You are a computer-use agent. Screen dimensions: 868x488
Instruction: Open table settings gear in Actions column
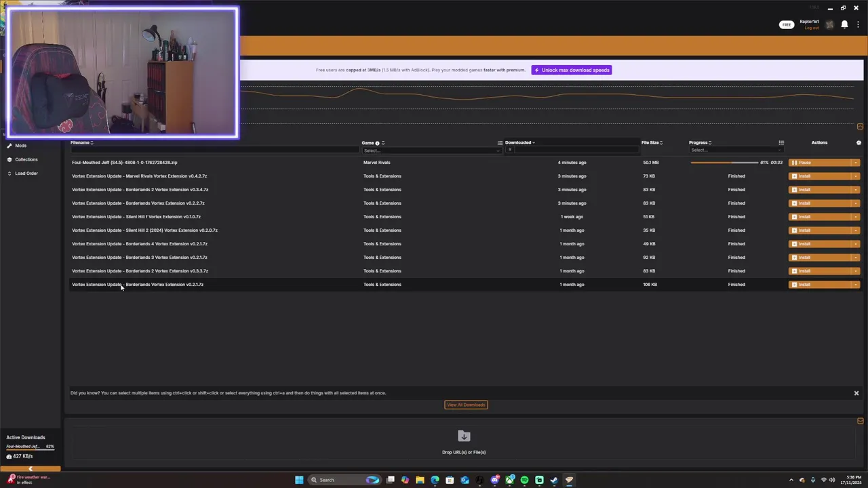pos(859,142)
